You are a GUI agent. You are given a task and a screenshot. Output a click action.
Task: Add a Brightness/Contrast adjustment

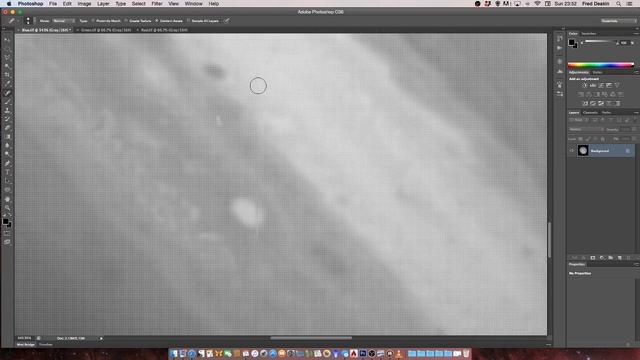click(584, 85)
